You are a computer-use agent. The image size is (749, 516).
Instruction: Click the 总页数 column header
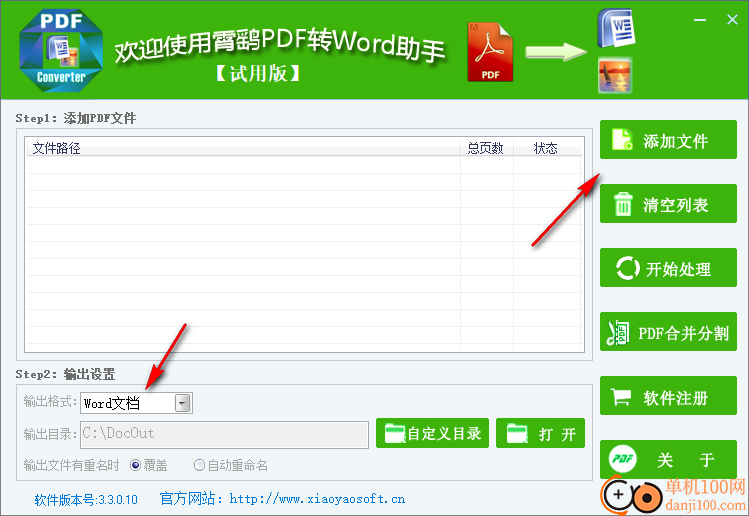[x=487, y=148]
